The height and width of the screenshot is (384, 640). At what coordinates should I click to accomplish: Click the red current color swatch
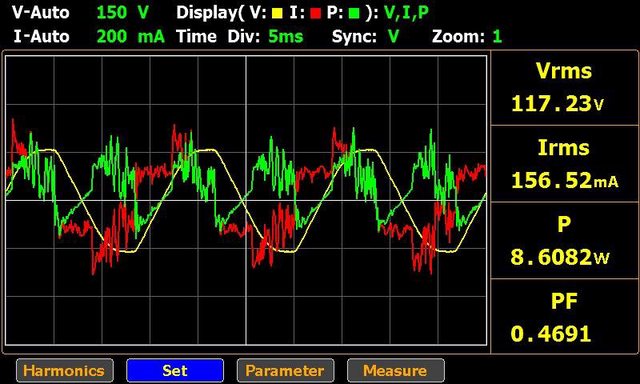point(316,13)
